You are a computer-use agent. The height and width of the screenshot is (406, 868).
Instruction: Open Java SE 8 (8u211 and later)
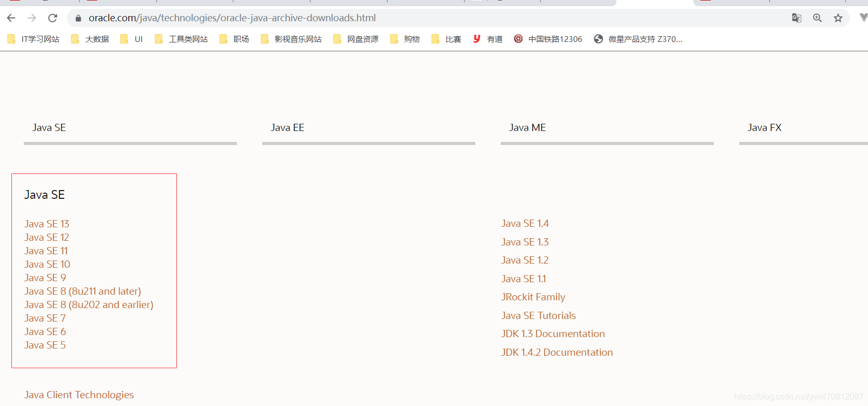tap(83, 291)
